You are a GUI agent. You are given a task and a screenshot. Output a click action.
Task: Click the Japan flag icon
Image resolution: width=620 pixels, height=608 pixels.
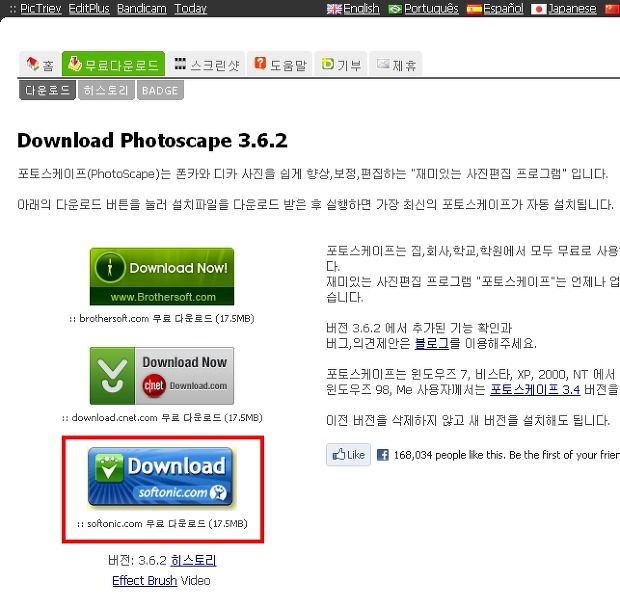point(539,9)
